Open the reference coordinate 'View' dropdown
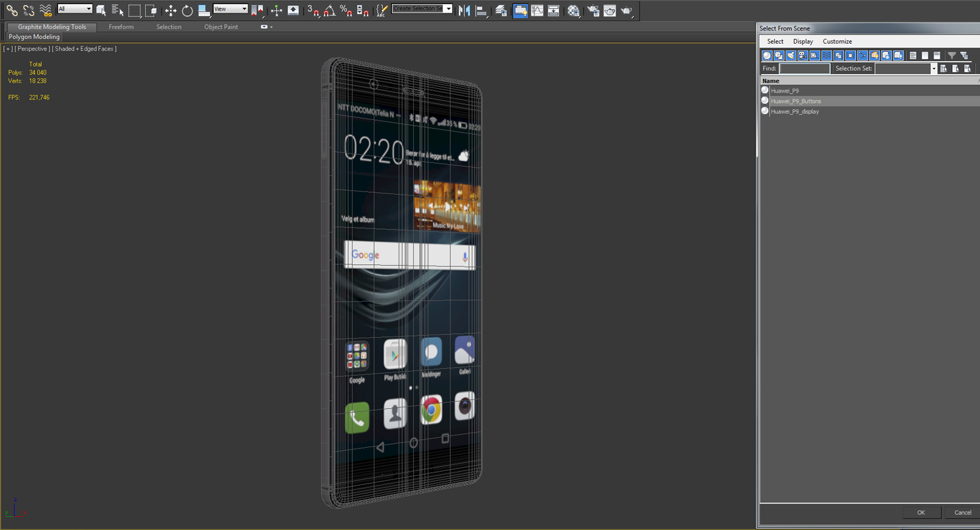The height and width of the screenshot is (530, 980). [230, 9]
